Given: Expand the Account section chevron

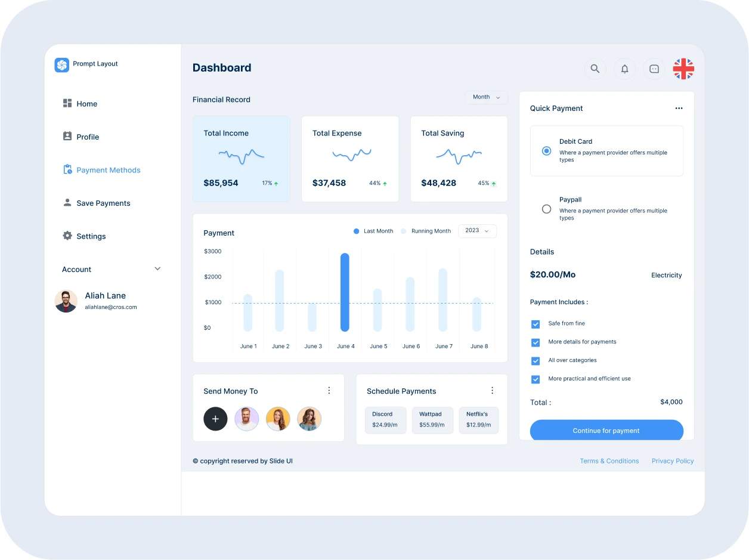Looking at the screenshot, I should click(x=157, y=268).
